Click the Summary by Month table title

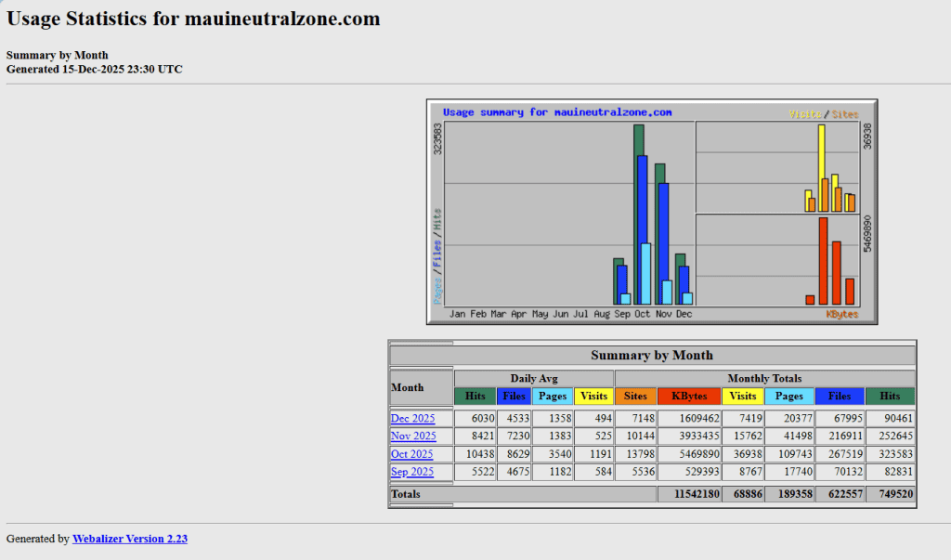tap(652, 355)
